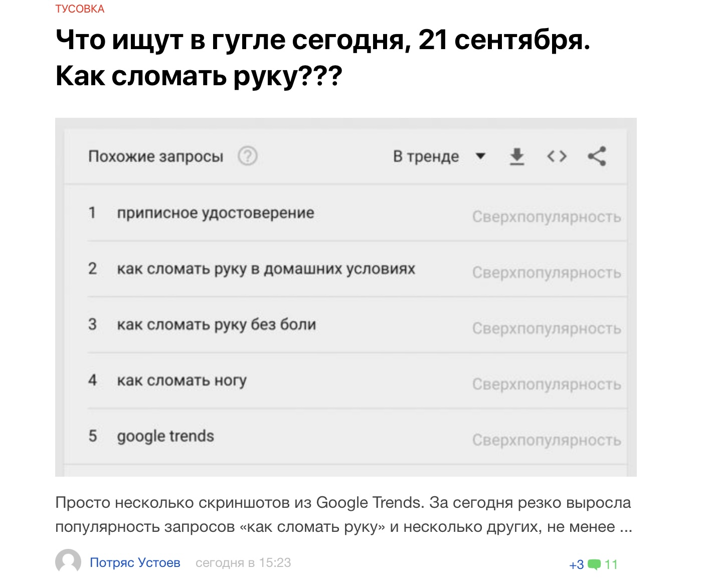Screen dimensions: 704x588
Task: Click the download arrow icon
Action: [517, 156]
